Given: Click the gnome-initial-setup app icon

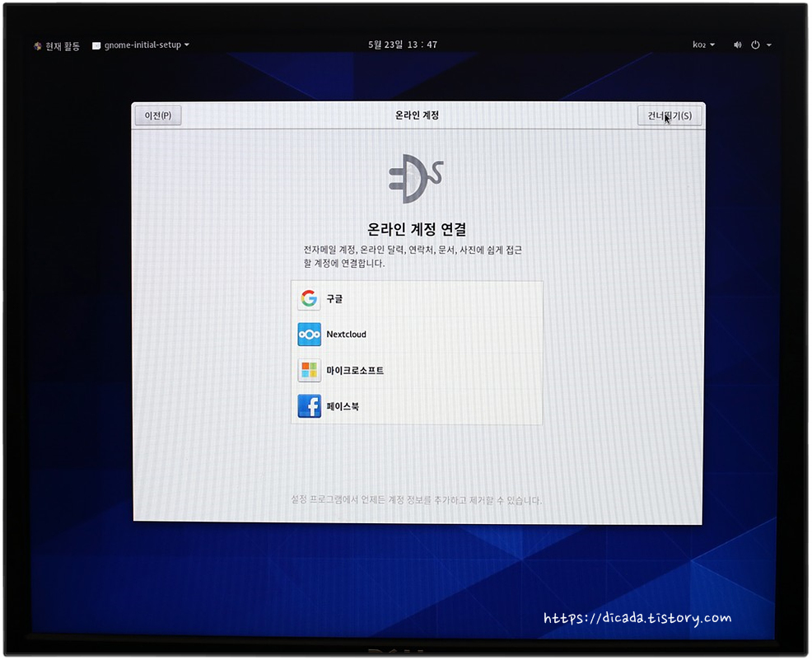Looking at the screenshot, I should 96,45.
